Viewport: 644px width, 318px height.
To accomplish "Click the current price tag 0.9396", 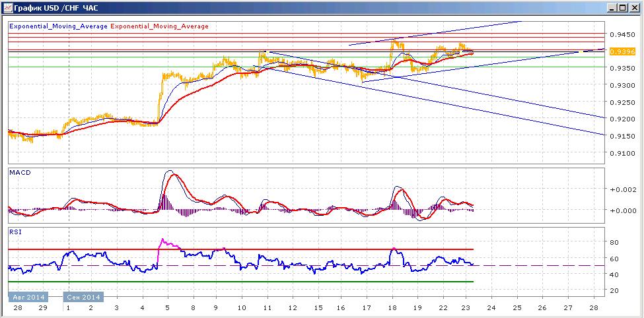I will (623, 51).
